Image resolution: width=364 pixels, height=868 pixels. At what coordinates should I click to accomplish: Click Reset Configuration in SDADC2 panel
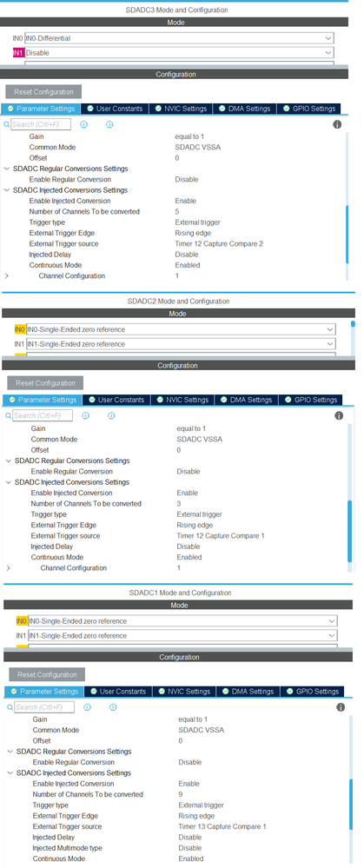coord(45,383)
